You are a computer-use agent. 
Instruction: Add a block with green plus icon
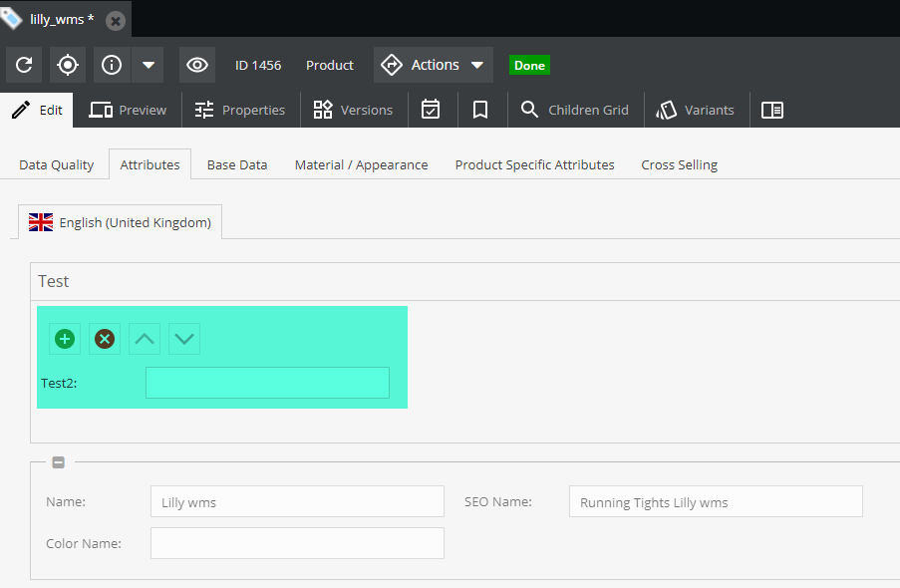tap(65, 339)
